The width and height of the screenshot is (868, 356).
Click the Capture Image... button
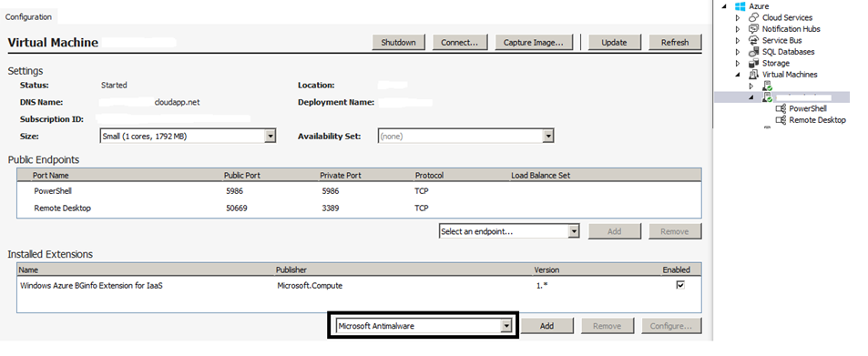coord(534,43)
